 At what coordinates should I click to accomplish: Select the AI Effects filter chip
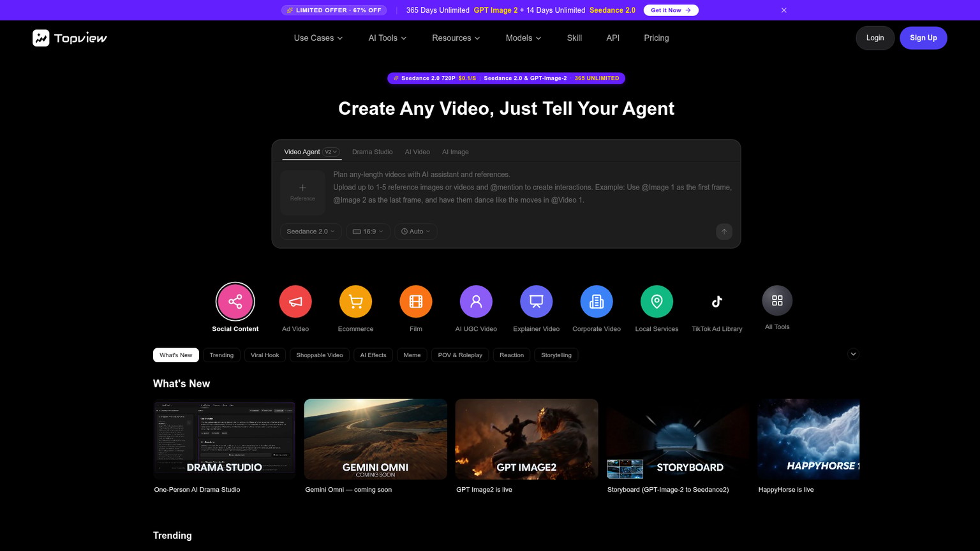click(x=373, y=355)
